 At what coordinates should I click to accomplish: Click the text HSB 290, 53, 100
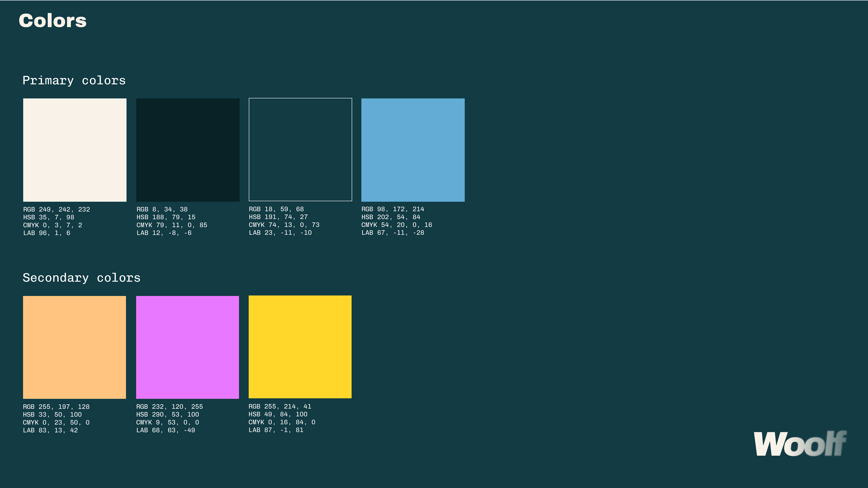[x=167, y=415]
